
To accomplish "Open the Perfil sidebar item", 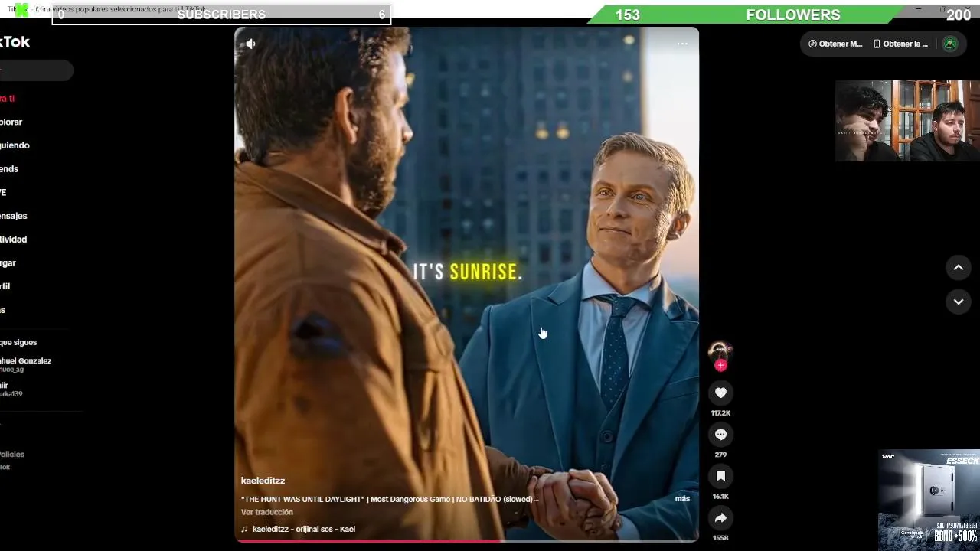I will point(5,286).
